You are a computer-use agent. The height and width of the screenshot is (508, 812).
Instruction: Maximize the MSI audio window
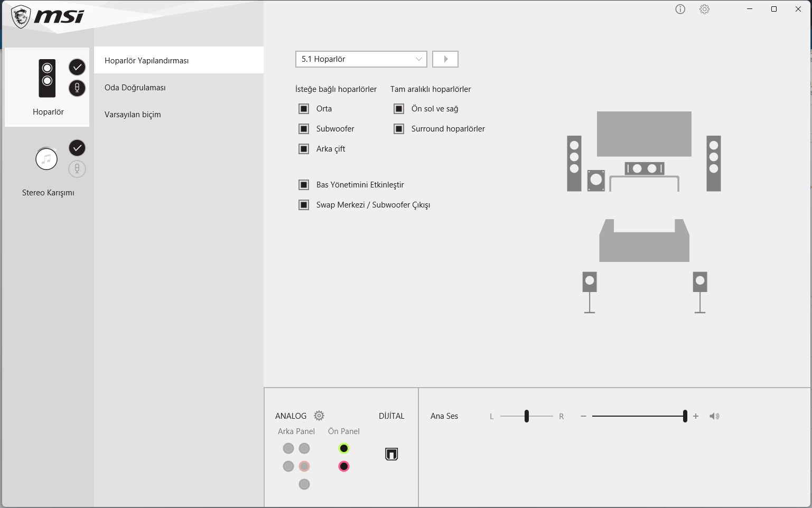click(x=774, y=9)
